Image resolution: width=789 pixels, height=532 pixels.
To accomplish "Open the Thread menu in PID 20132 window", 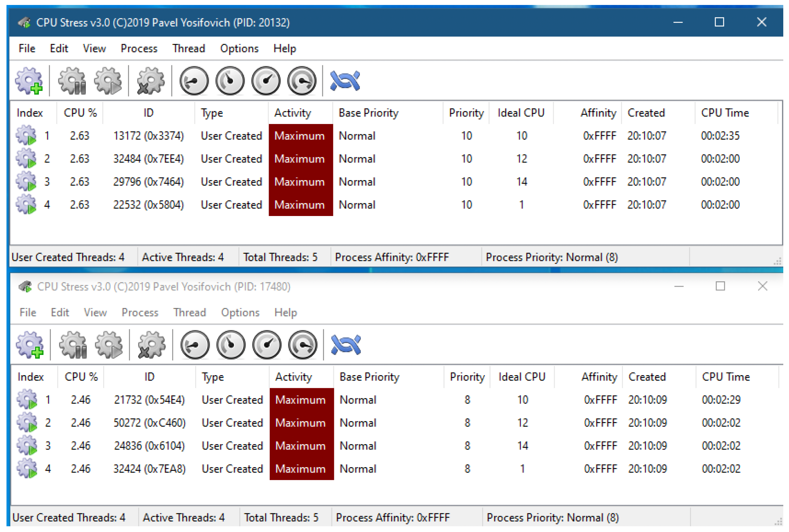I will 188,48.
